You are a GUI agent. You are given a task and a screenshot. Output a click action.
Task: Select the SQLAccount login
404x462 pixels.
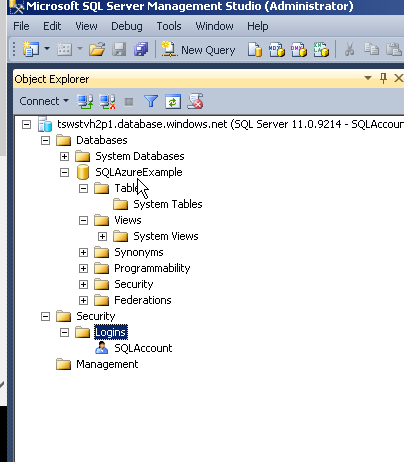(x=143, y=348)
